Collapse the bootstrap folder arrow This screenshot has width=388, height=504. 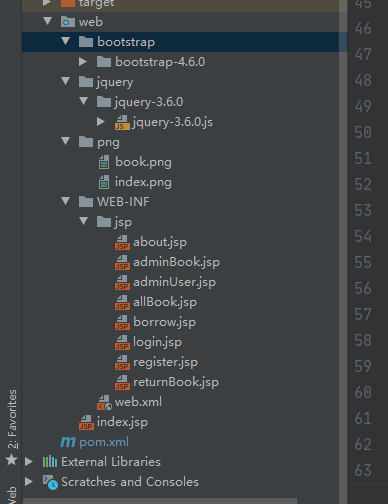pyautogui.click(x=66, y=41)
